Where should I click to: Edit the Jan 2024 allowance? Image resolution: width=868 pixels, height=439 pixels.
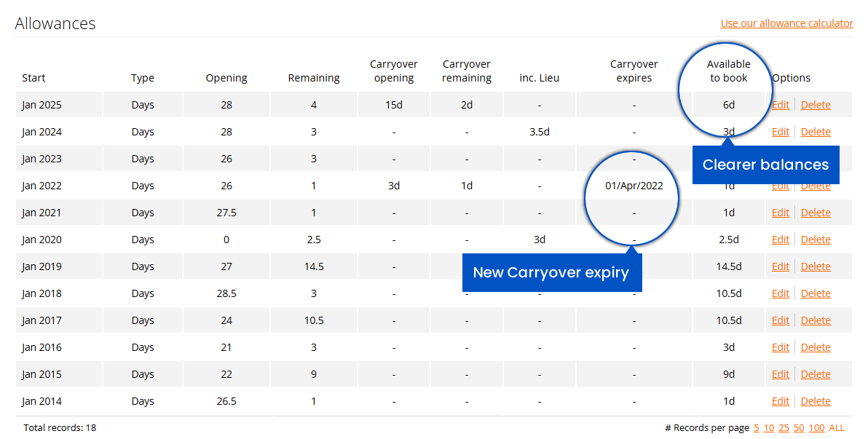pos(780,131)
